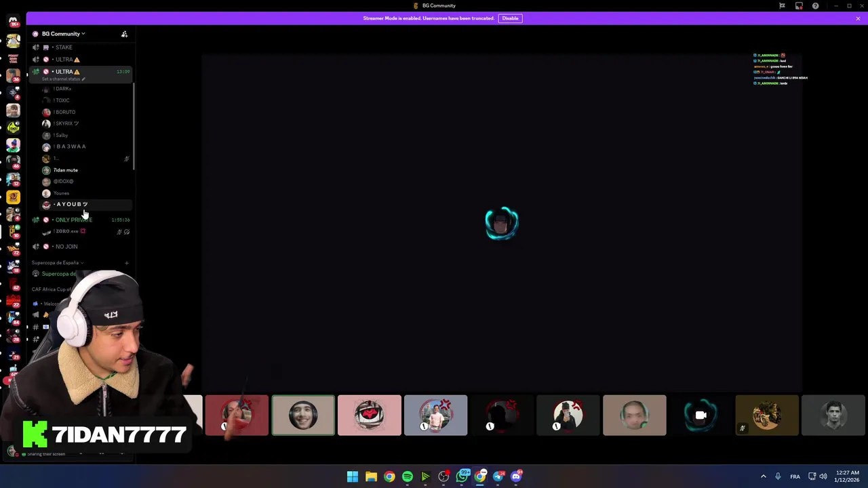Switch the FRA keyboard language
This screenshot has height=488, width=868.
coord(795,476)
